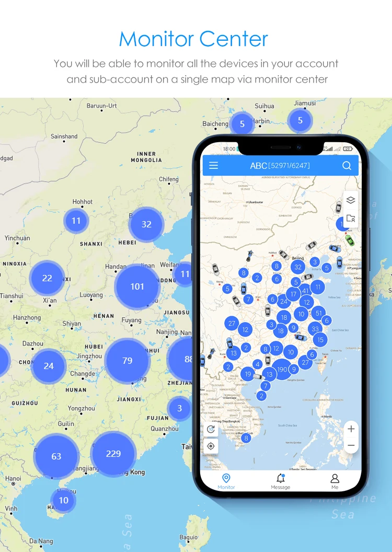Select the 101 cluster near Handan

pos(137,286)
